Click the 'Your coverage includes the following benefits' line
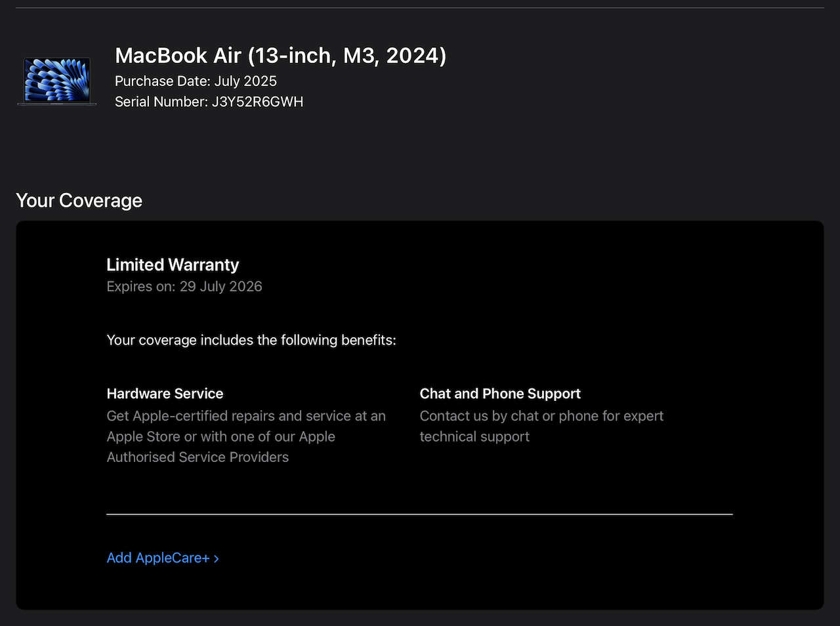 pyautogui.click(x=251, y=340)
